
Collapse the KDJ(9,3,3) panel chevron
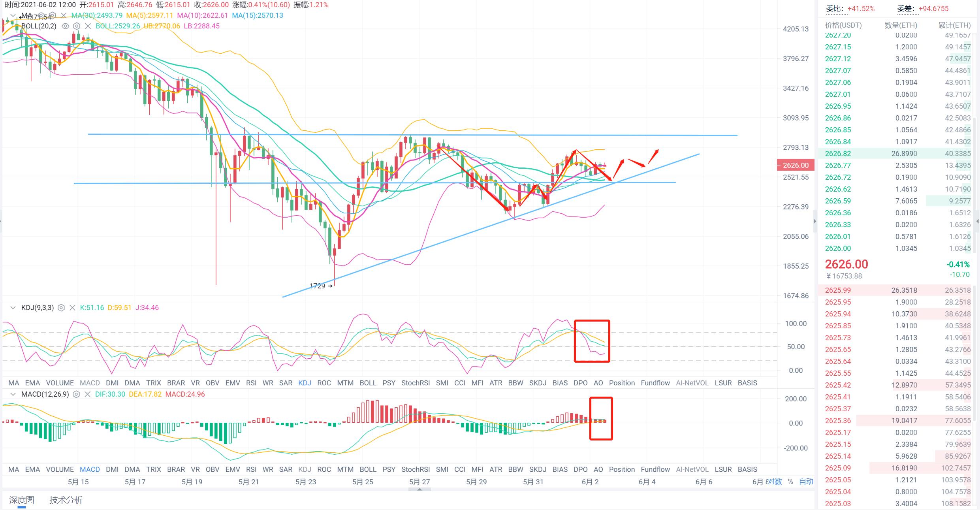pyautogui.click(x=13, y=308)
